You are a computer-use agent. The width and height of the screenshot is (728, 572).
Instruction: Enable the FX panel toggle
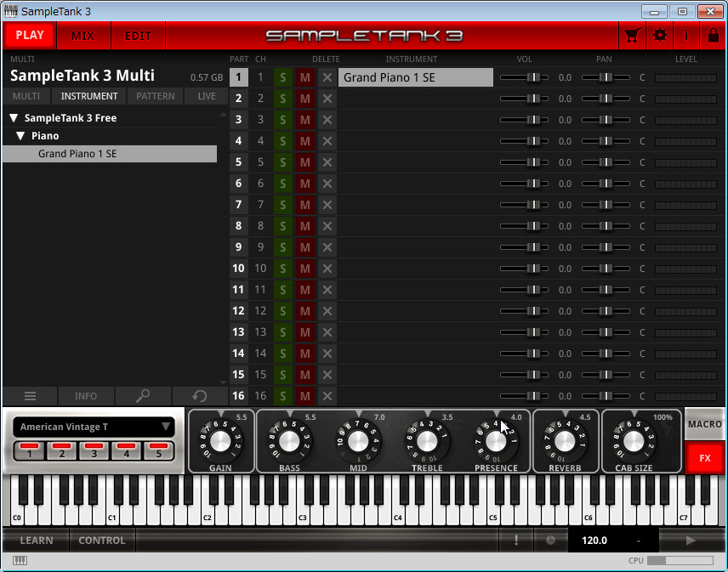click(704, 458)
